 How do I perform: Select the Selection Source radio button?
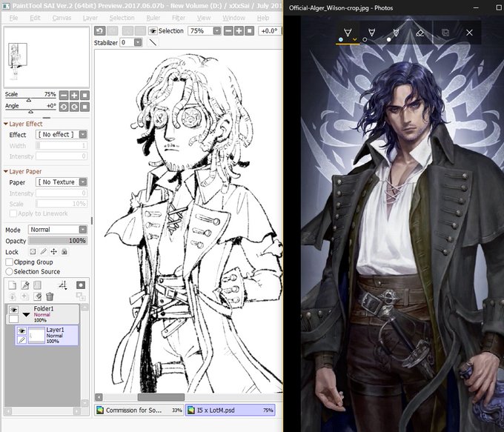click(x=9, y=272)
